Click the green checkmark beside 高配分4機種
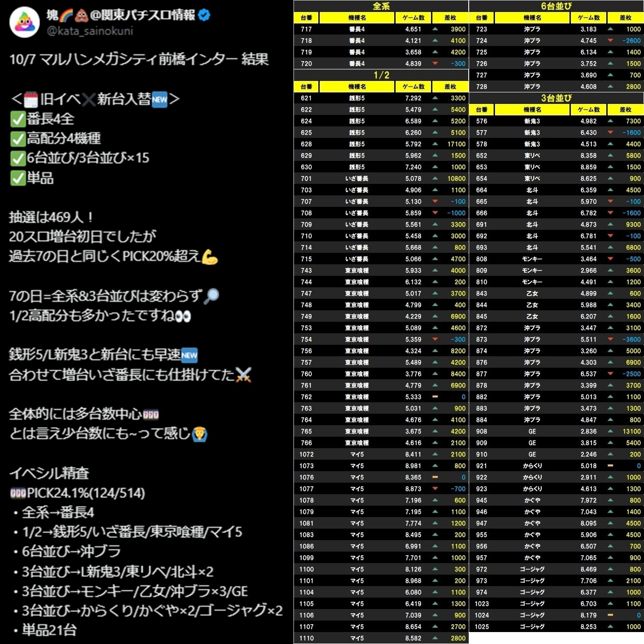This screenshot has width=644, height=644. coord(18,139)
